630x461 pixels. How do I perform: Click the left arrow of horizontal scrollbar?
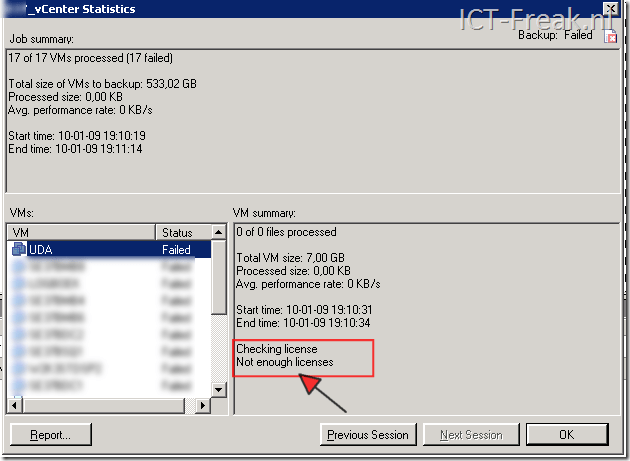pyautogui.click(x=15, y=405)
